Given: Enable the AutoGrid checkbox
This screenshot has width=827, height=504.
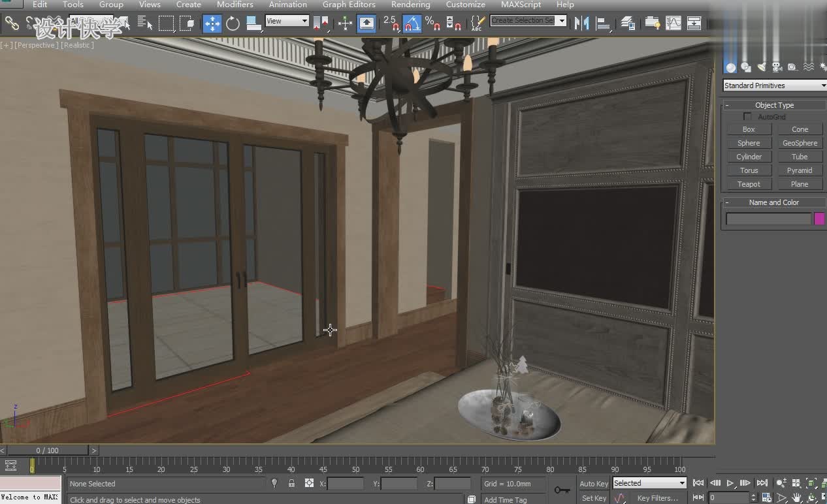Looking at the screenshot, I should 747,117.
